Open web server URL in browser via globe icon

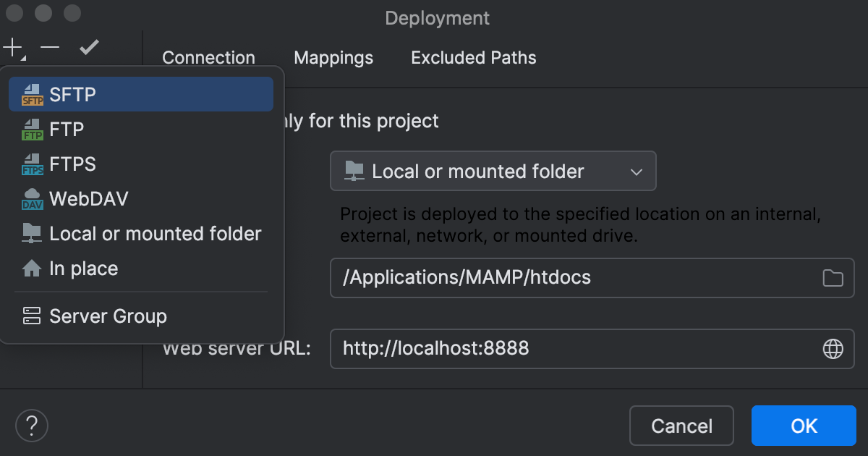[835, 348]
